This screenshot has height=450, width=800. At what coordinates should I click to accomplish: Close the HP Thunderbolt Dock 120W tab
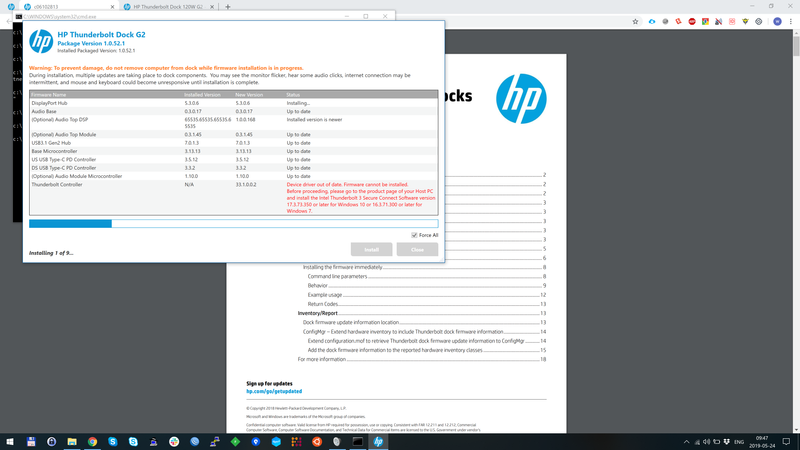click(x=212, y=7)
